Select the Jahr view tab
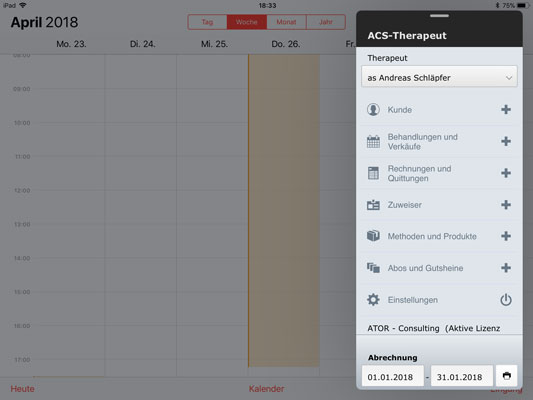The image size is (533, 400). [x=326, y=22]
